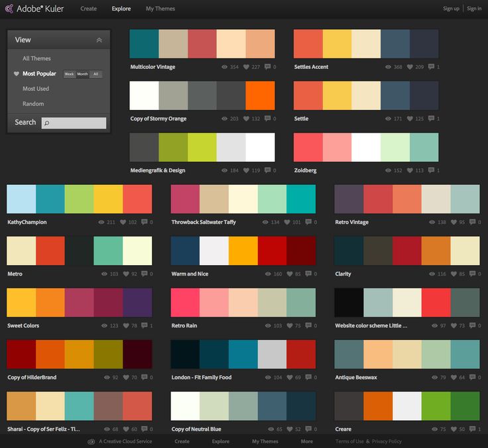Screen dimensions: 488x448
Task: Set Most Popular range to All
Action: [x=96, y=74]
